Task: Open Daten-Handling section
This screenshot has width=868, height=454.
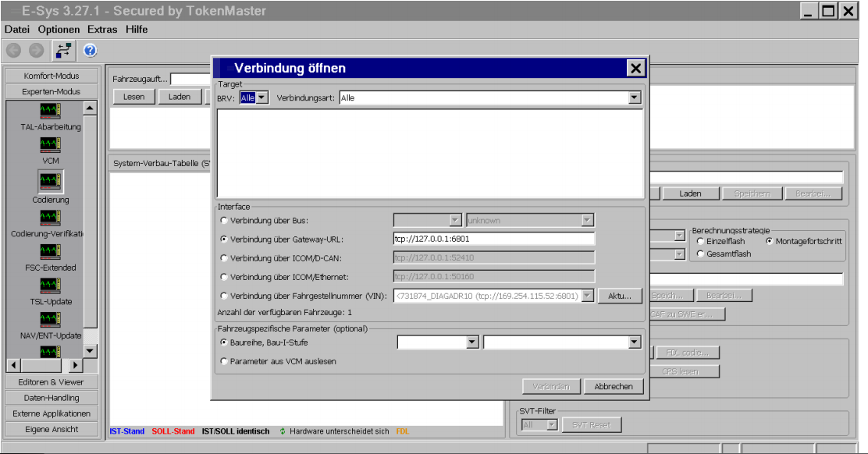Action: click(52, 398)
